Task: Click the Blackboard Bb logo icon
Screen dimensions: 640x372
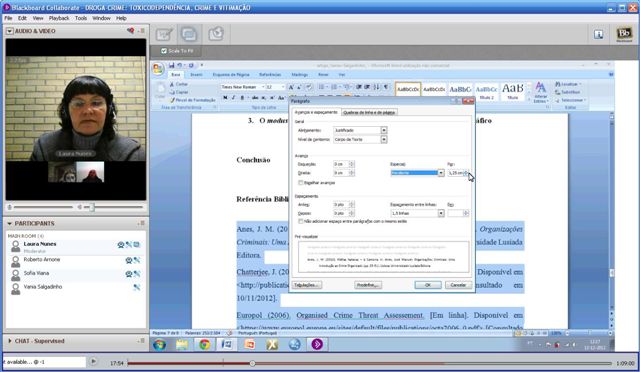Action: [624, 34]
